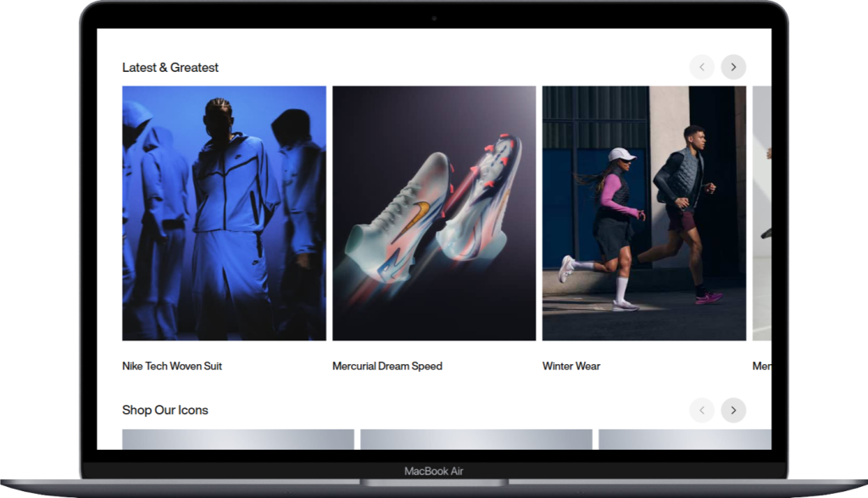Follow the Winter Wear caption link

click(x=571, y=367)
